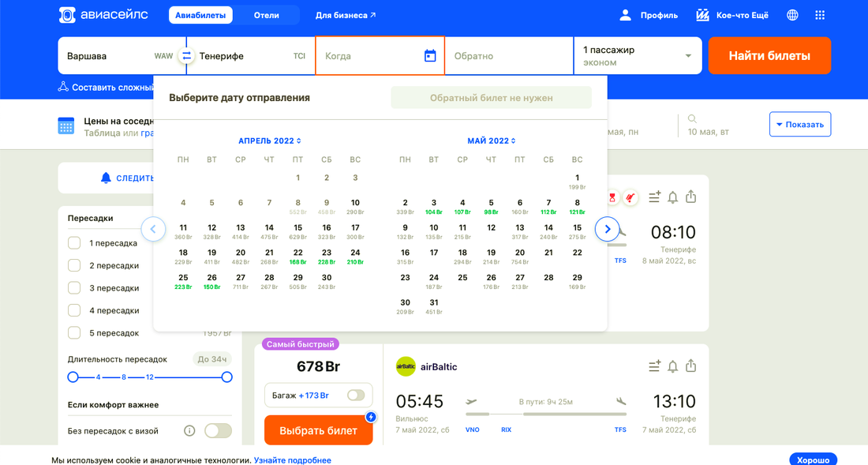Go to next month in calendar
The width and height of the screenshot is (868, 465).
pos(608,229)
